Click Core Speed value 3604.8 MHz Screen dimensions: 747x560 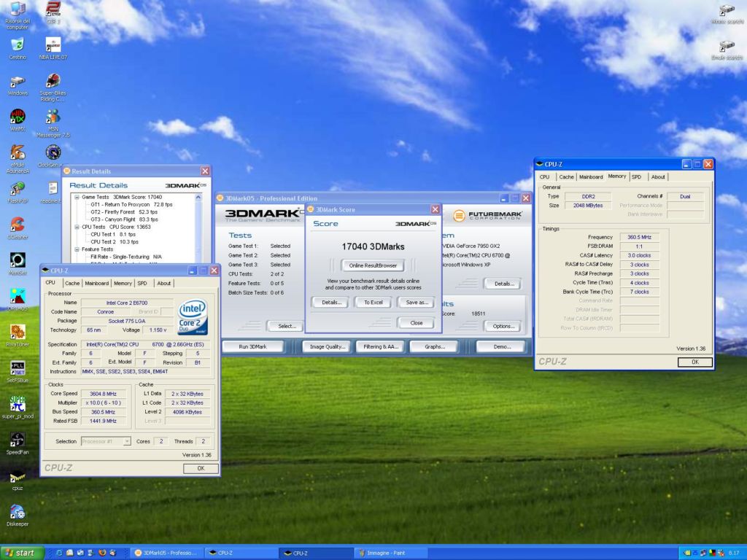(103, 394)
